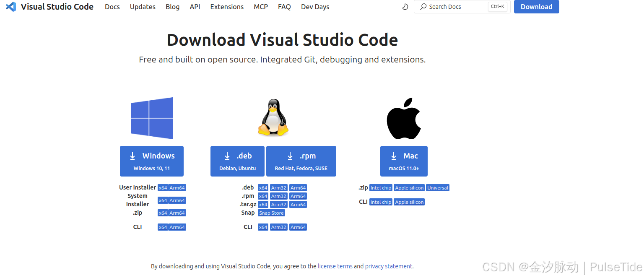The image size is (644, 278).
Task: Select Arm32 for Linux .tar.gz row
Action: (x=279, y=205)
